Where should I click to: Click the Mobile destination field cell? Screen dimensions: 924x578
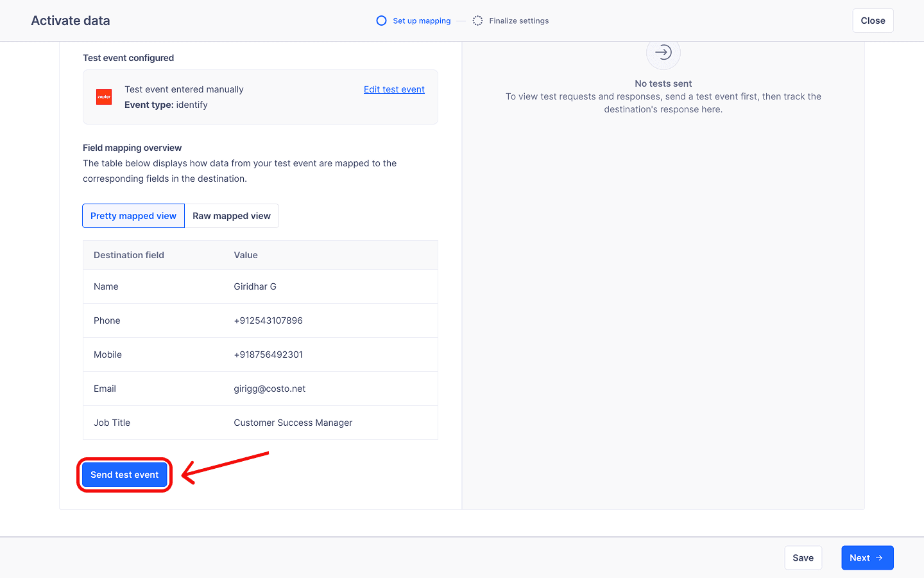108,355
